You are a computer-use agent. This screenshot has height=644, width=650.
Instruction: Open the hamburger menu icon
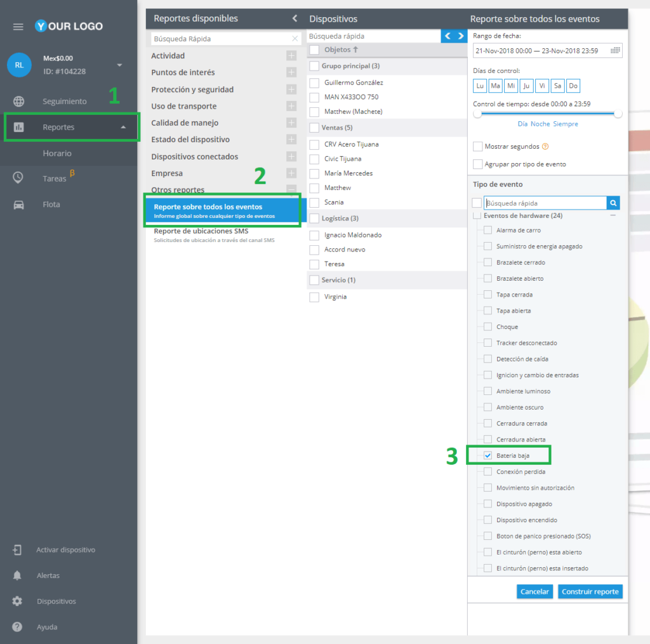pos(18,27)
